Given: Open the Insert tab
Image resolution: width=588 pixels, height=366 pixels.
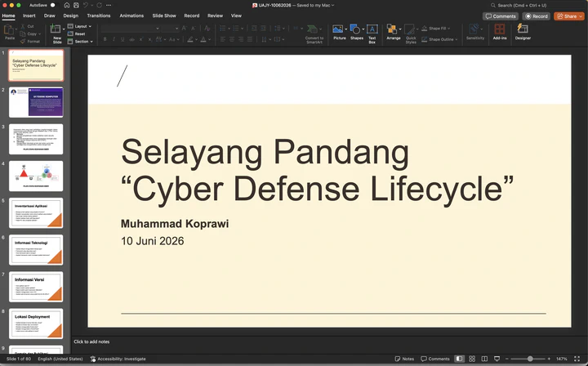Looking at the screenshot, I should click(29, 16).
